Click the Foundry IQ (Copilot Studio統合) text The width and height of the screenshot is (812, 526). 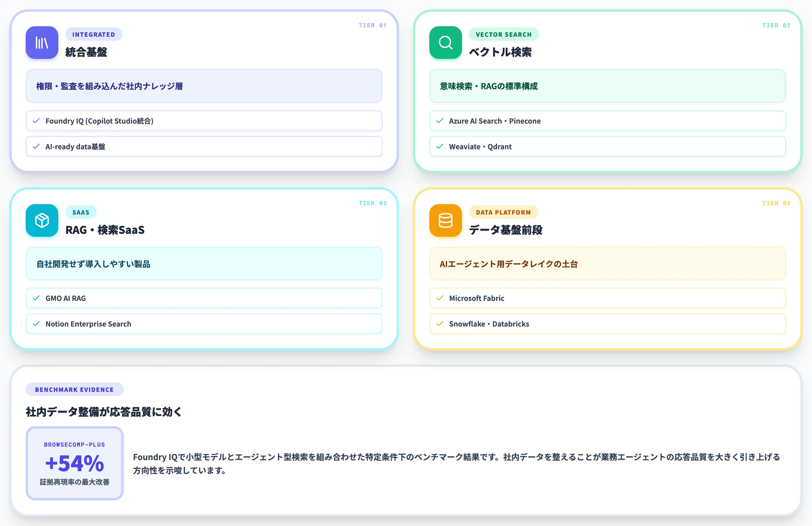coord(100,121)
